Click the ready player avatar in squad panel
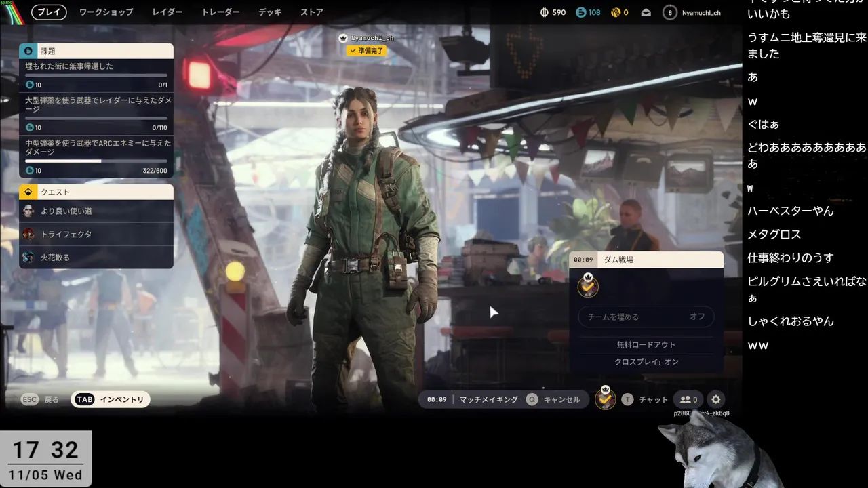Screen dimensions: 868x488 (x=588, y=286)
